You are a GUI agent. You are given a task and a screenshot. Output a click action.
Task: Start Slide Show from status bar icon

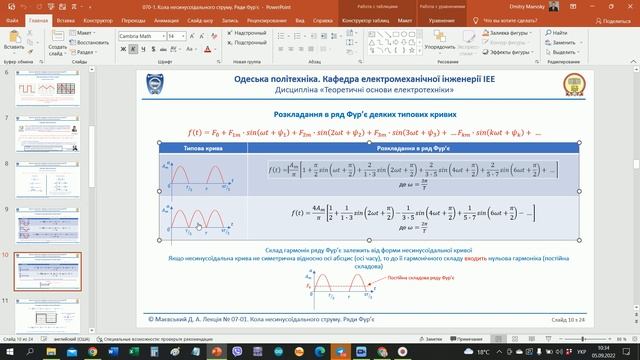coord(548,339)
